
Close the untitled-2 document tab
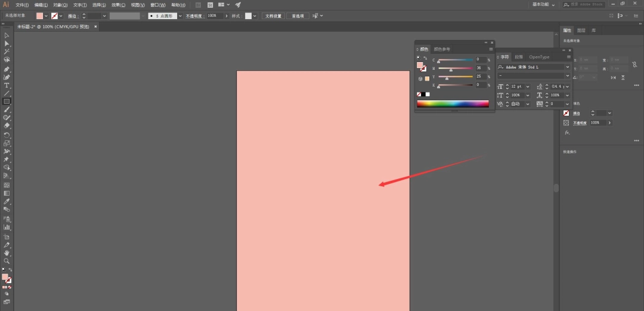click(x=95, y=26)
